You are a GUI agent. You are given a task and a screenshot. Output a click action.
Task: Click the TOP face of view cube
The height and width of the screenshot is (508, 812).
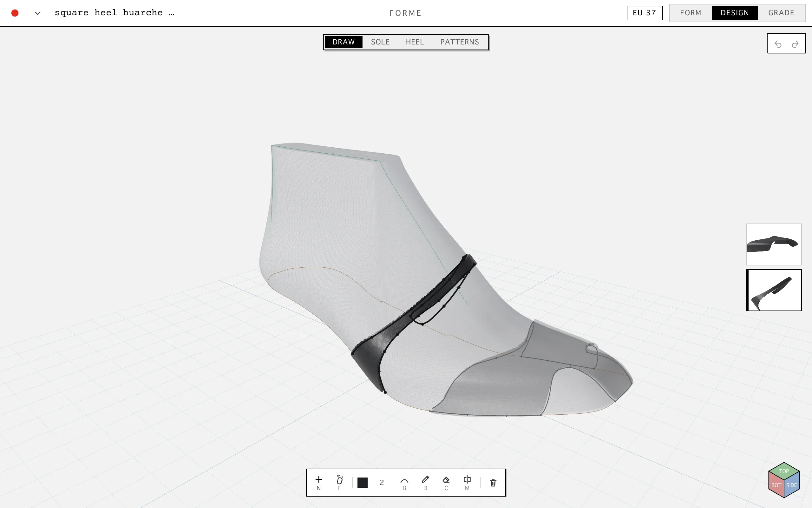pos(784,471)
